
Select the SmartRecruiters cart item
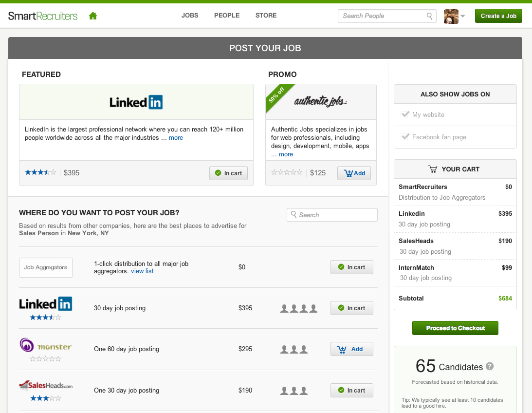pyautogui.click(x=455, y=192)
